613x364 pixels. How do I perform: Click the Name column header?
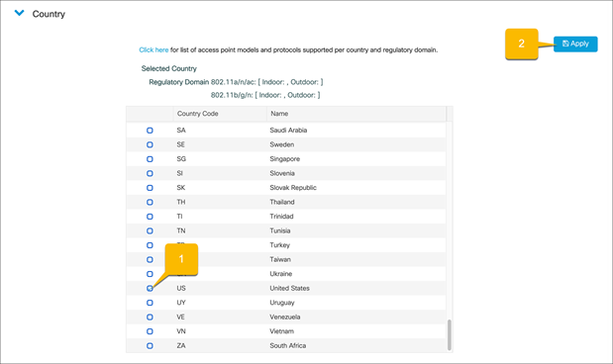click(x=357, y=114)
